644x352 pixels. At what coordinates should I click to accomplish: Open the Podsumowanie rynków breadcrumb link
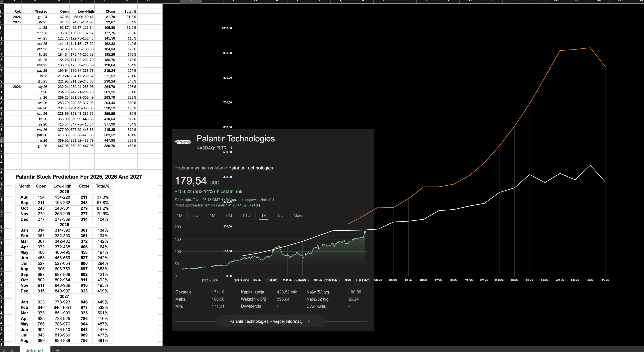[199, 168]
